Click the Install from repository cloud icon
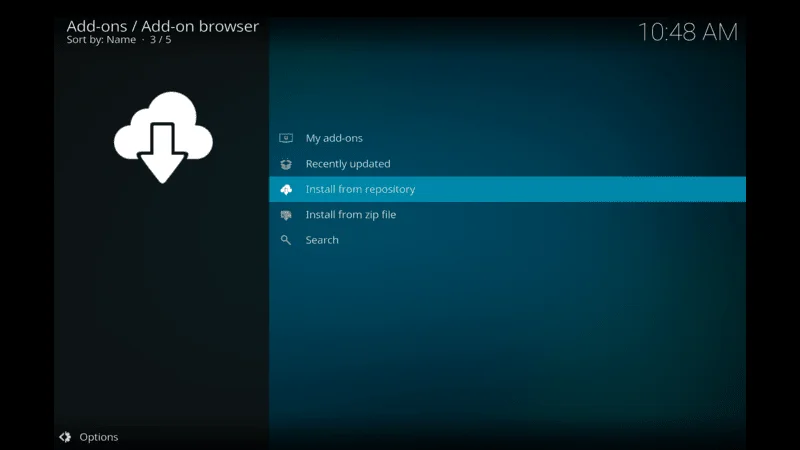Image resolution: width=800 pixels, height=450 pixels. click(286, 189)
